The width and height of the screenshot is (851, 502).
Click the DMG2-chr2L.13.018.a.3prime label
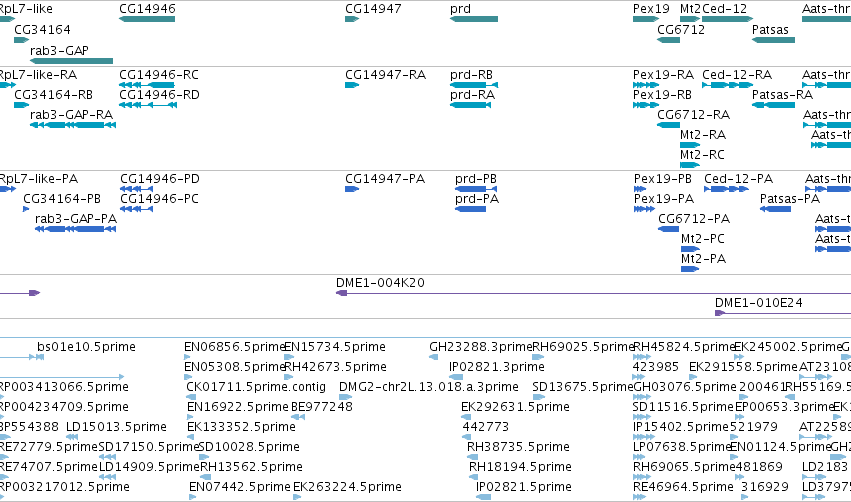429,386
